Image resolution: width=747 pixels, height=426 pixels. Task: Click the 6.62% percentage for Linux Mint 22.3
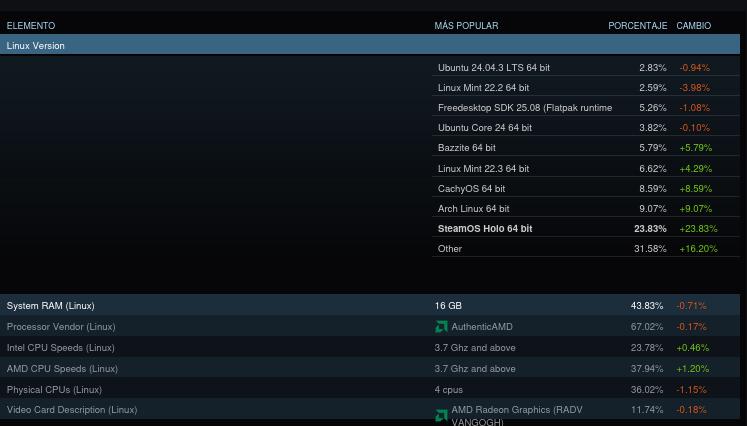[x=653, y=169]
